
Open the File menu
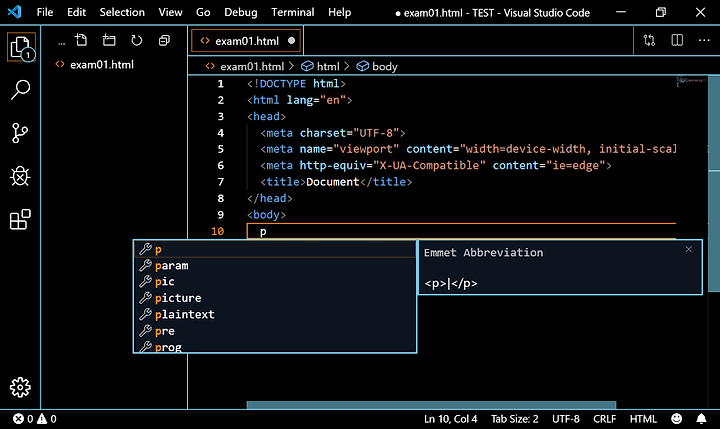coord(45,12)
